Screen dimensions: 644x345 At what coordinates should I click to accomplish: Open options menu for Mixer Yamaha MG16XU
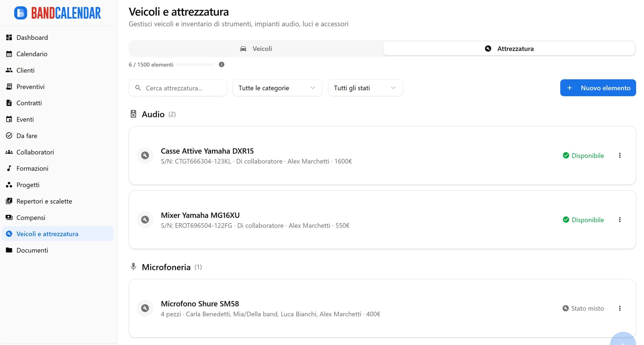click(x=620, y=219)
